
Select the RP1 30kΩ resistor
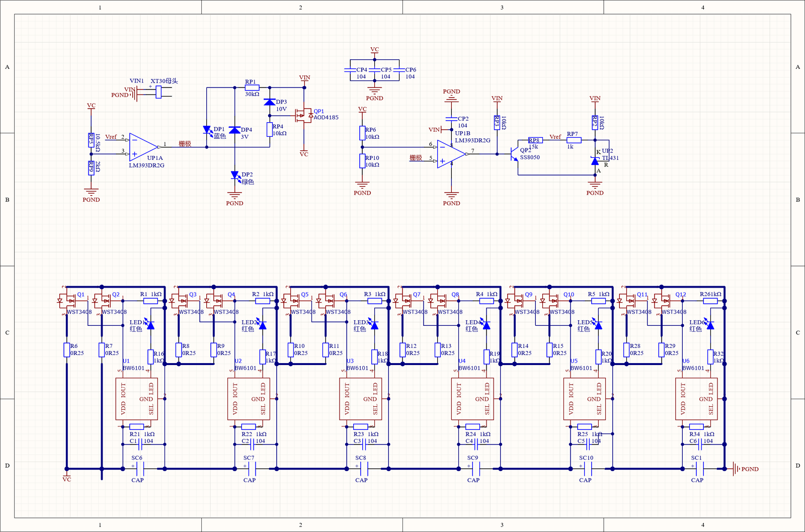click(x=252, y=87)
